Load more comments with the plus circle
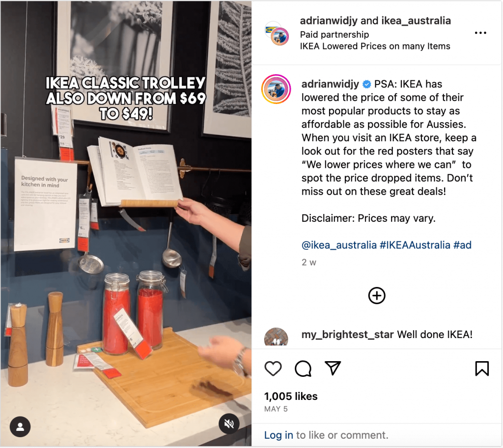The height and width of the screenshot is (448, 503). (x=377, y=295)
